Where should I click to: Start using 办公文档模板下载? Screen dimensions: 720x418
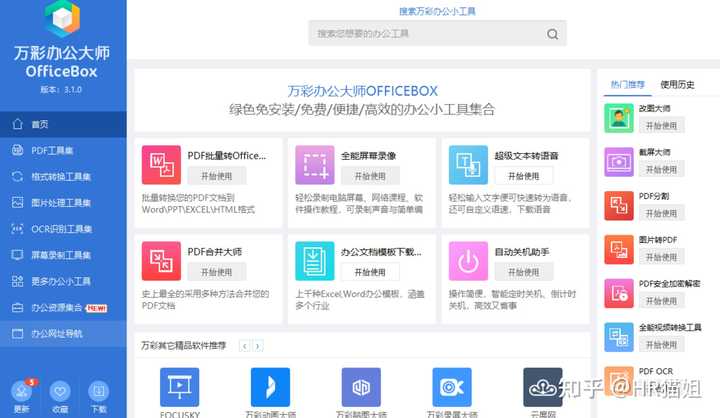point(370,272)
